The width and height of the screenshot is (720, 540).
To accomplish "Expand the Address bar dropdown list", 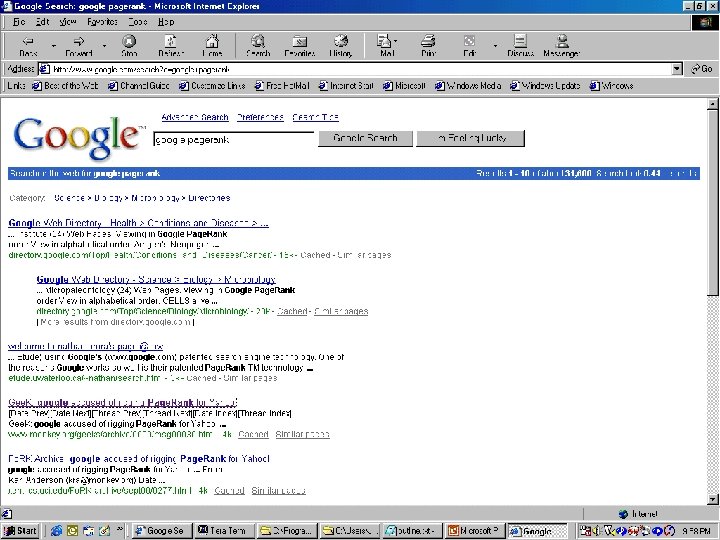I will (677, 69).
